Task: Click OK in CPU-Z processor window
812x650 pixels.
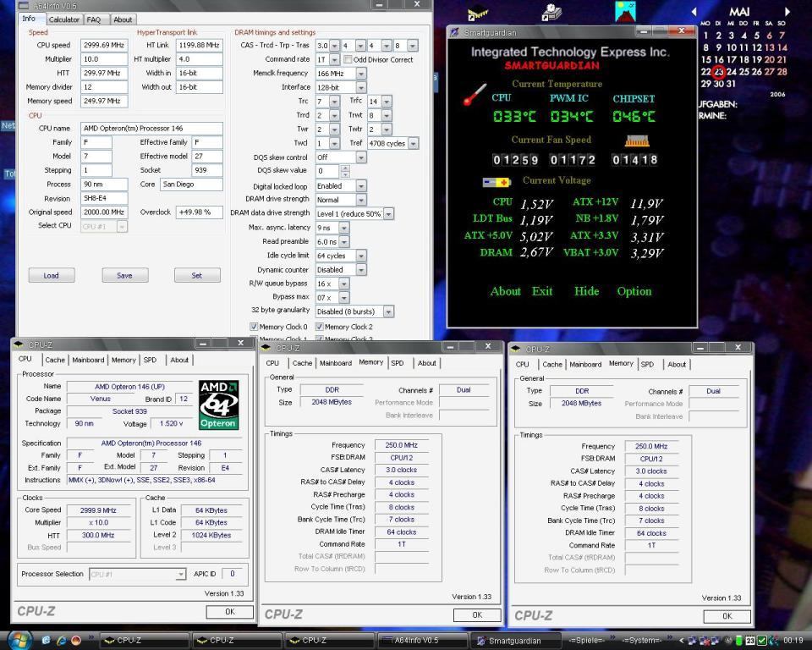Action: click(230, 612)
